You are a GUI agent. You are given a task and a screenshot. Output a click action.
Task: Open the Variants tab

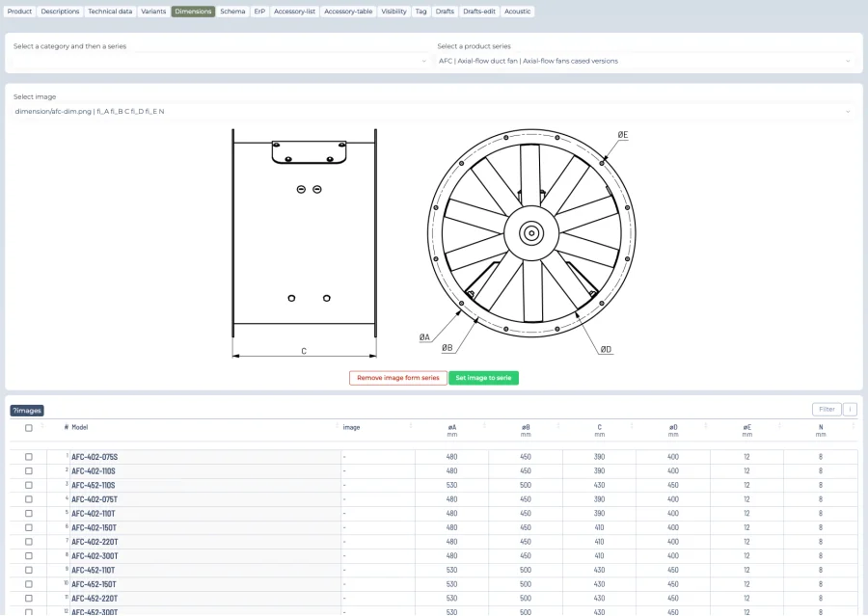153,11
